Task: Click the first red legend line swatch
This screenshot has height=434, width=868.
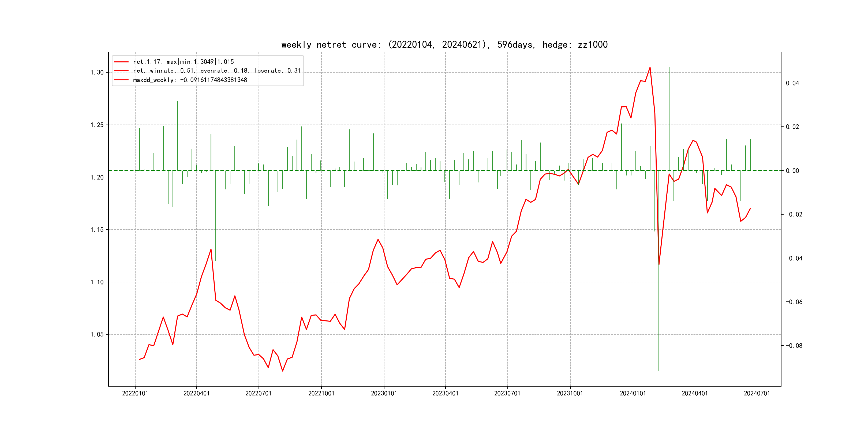Action: pos(121,62)
